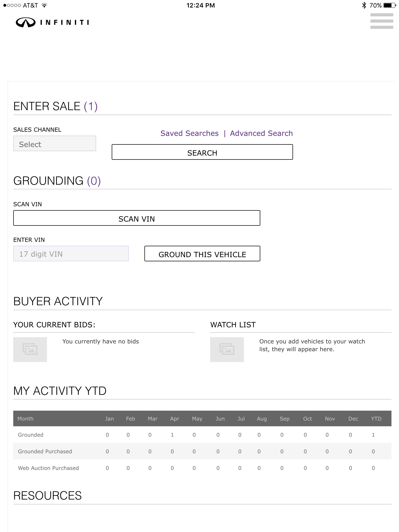399x532 pixels.
Task: Tap the ENTER SALE section heading
Action: [55, 106]
